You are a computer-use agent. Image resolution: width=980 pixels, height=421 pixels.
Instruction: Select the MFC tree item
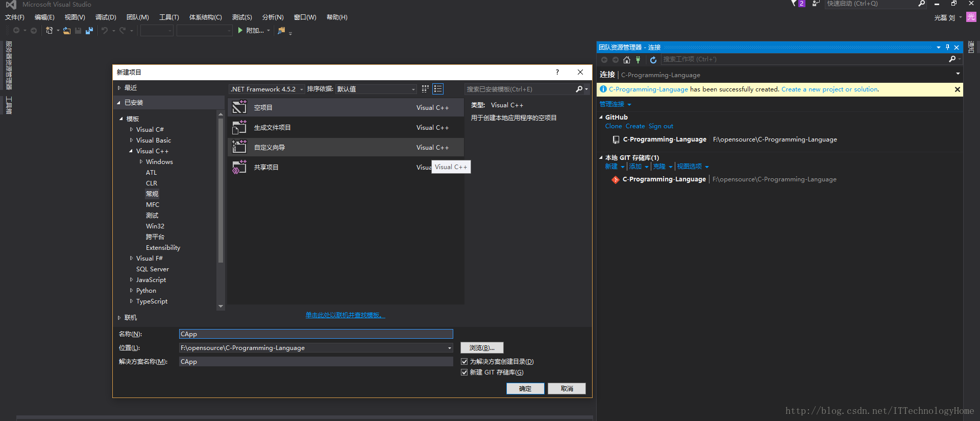click(x=153, y=205)
